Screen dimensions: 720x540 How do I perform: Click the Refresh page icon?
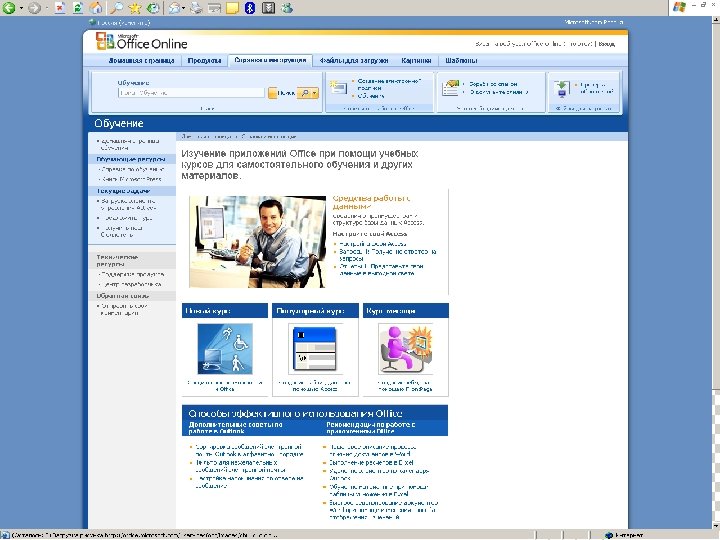pos(78,7)
